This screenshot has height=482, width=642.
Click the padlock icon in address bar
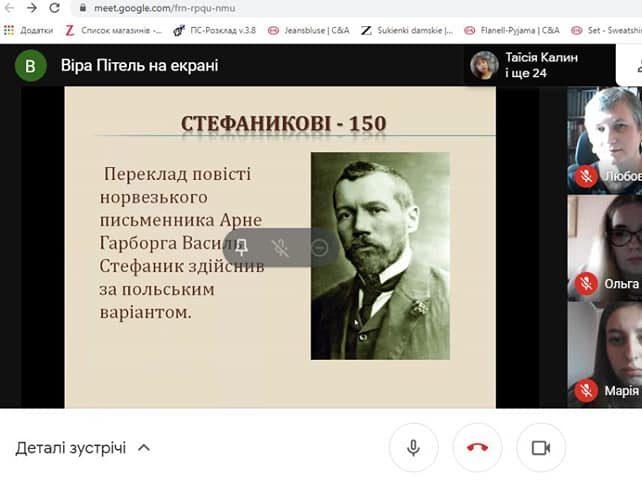(83, 8)
